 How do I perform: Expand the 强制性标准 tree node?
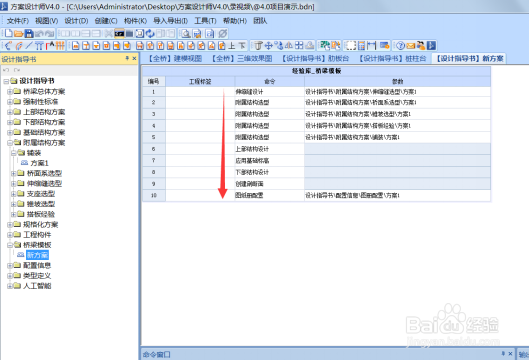click(x=10, y=102)
